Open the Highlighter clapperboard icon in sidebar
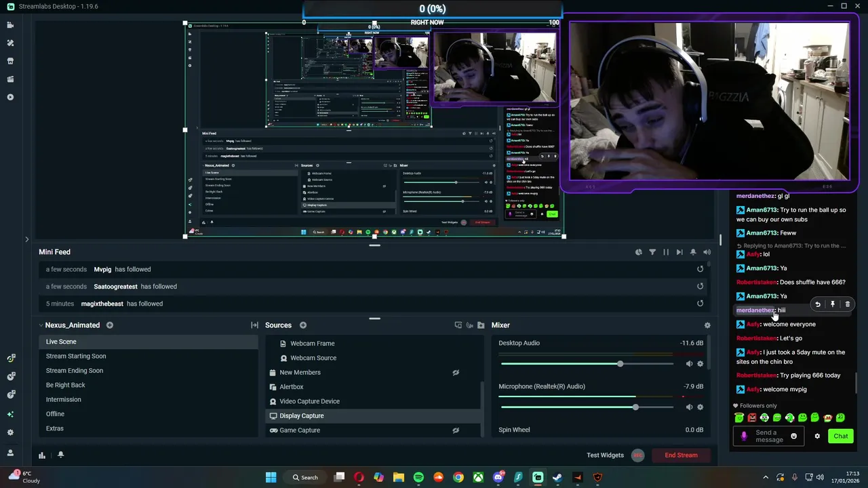868x488 pixels. [x=10, y=79]
